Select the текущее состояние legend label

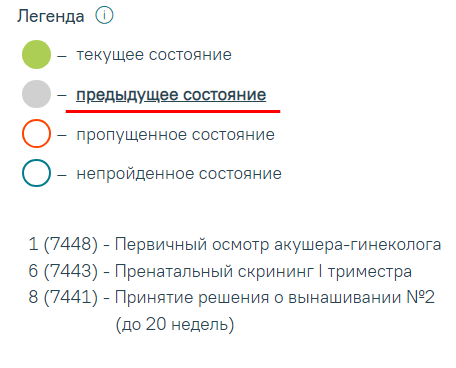click(x=154, y=55)
